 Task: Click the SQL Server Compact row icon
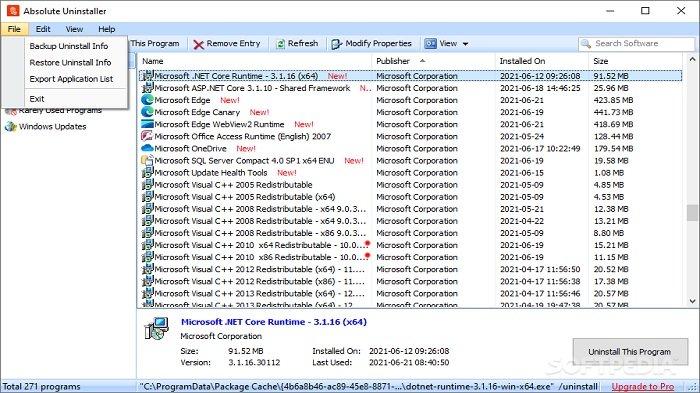click(x=147, y=160)
